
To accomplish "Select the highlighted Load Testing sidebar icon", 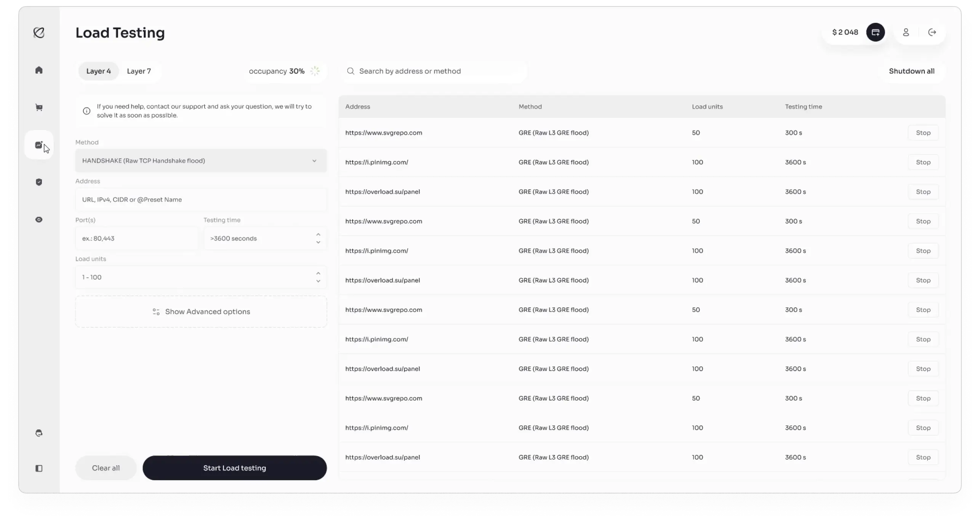I will [x=39, y=145].
